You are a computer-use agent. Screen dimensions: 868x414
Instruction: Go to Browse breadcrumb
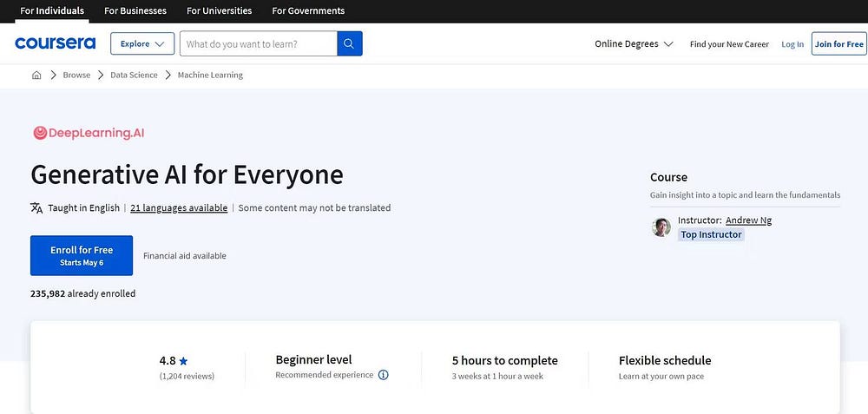[x=76, y=76]
